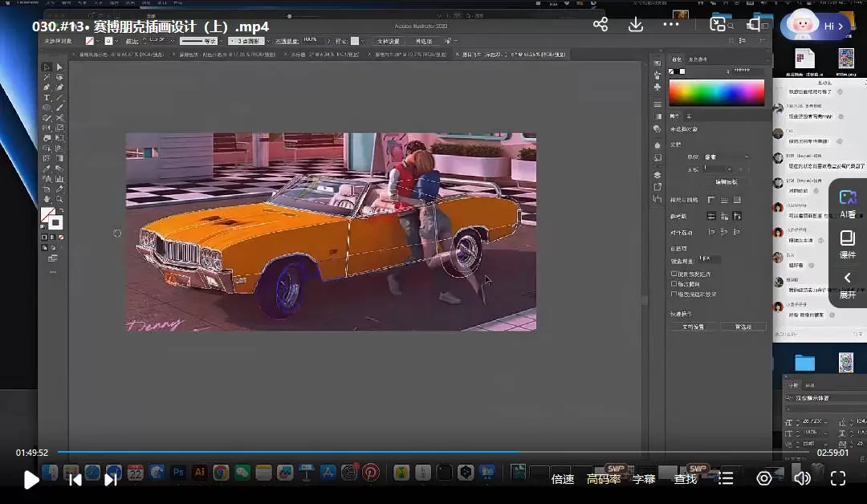Click the volume speaker icon

coord(802,478)
